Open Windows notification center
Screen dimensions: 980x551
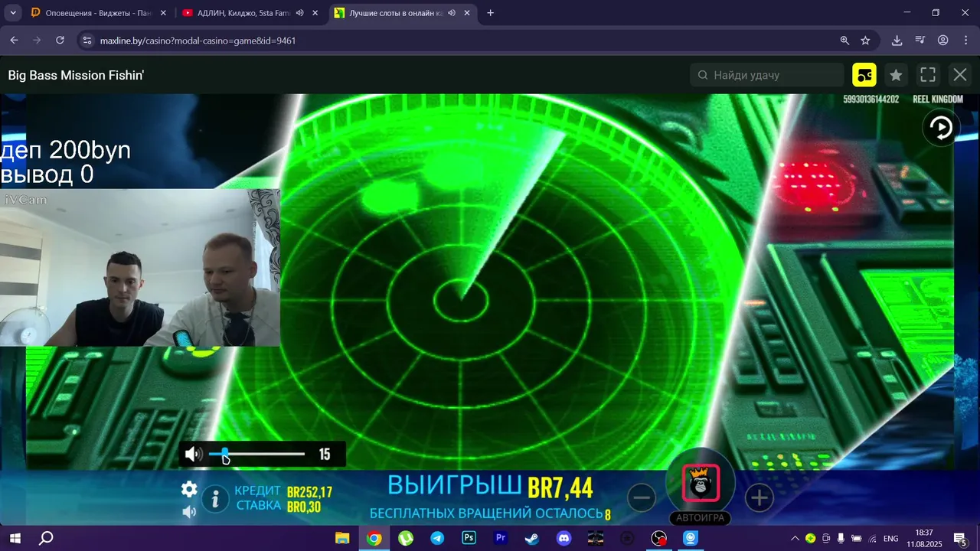tap(960, 538)
